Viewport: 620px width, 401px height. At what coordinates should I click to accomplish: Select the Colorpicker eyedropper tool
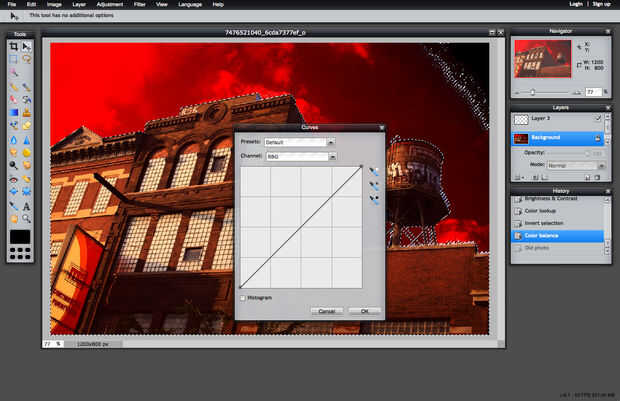click(x=13, y=206)
